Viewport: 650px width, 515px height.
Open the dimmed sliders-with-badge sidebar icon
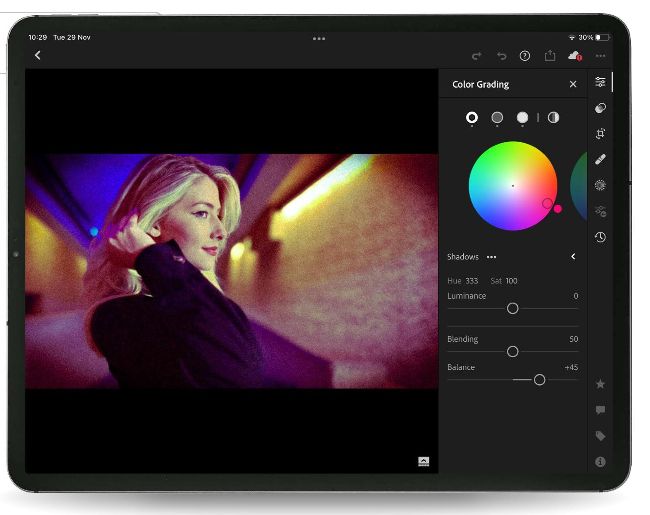(600, 211)
